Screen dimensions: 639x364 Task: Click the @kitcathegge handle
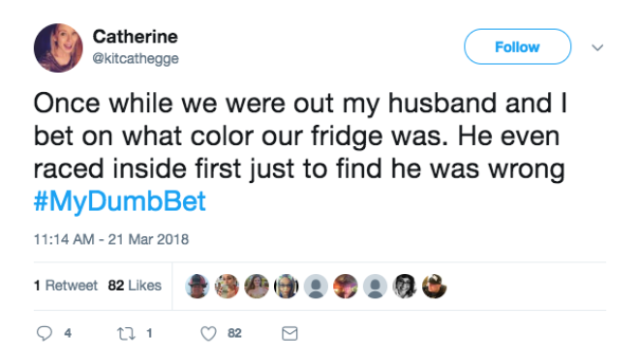click(x=136, y=59)
